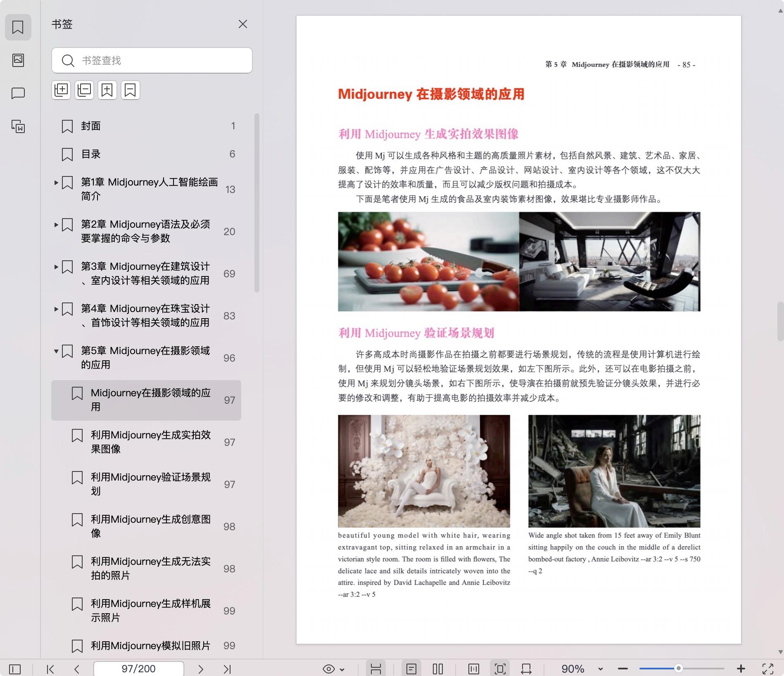Click the 90% zoom value
This screenshot has height=676, width=784.
tap(573, 669)
